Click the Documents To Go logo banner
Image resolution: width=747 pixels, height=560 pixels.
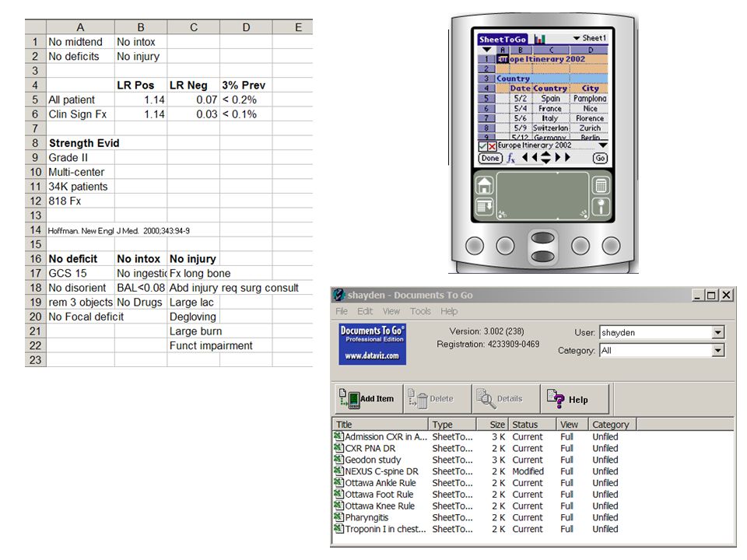(372, 345)
